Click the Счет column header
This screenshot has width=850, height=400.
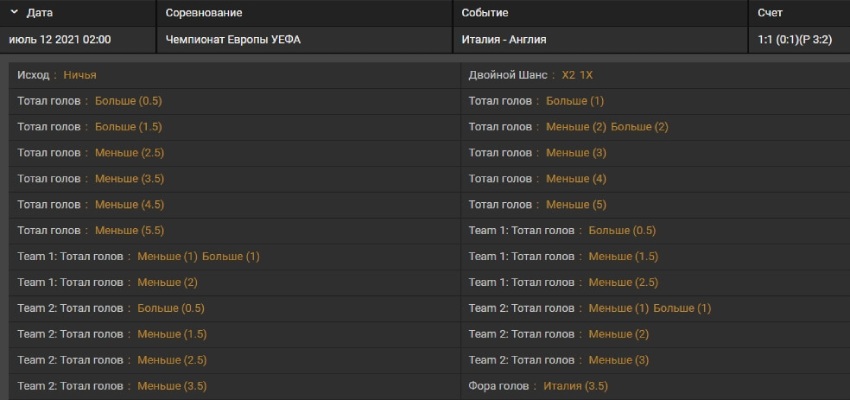point(770,13)
